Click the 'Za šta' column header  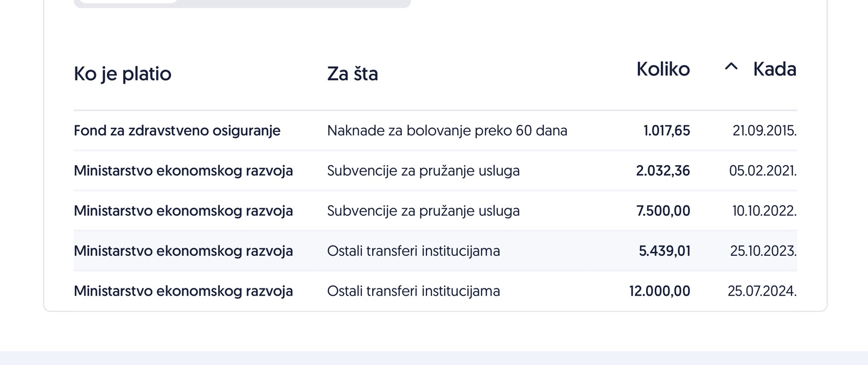click(x=353, y=74)
